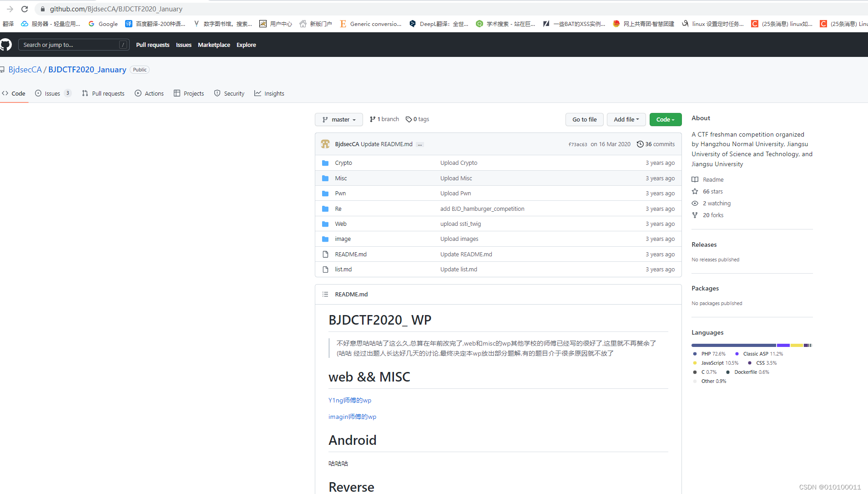
Task: Open the repository watch settings via eye icon
Action: [695, 203]
